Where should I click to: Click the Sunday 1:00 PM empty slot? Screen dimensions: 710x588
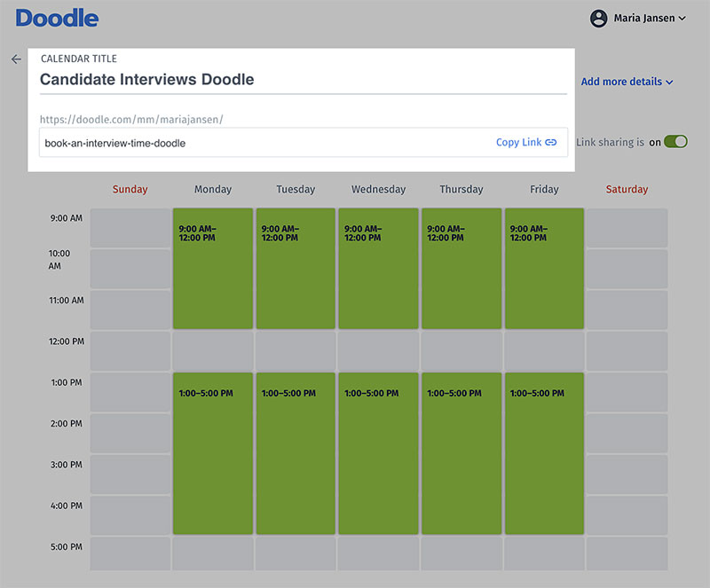tap(130, 392)
